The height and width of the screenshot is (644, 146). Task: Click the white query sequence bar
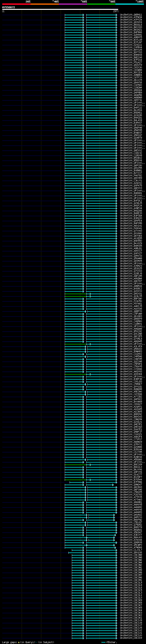pyautogui.click(x=60, y=9)
